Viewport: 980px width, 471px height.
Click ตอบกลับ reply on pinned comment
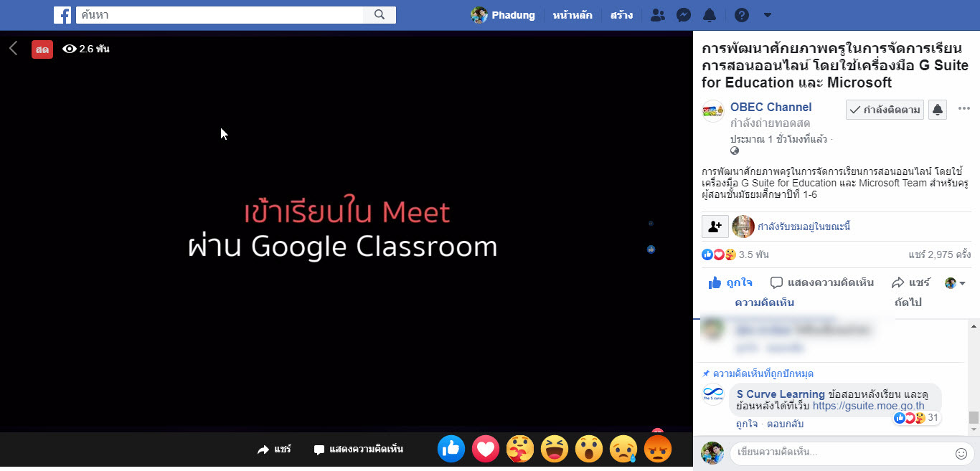click(x=784, y=424)
